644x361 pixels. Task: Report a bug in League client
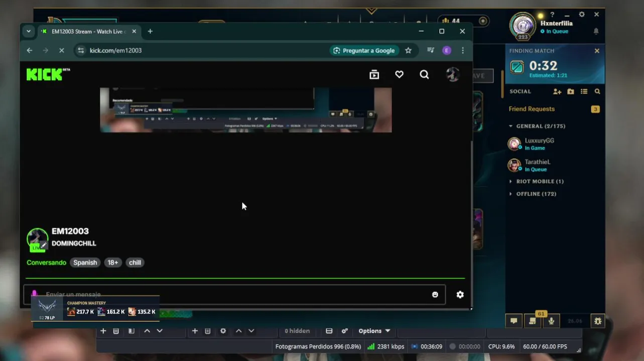(598, 321)
